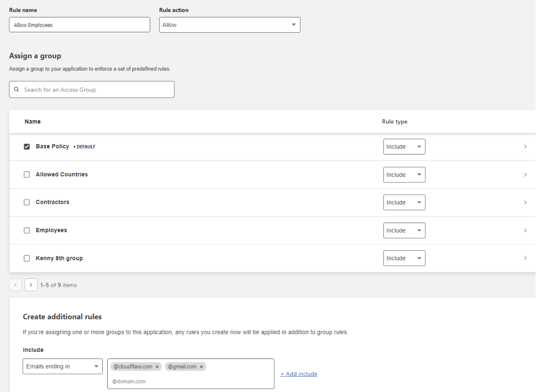Go to the next page of groups
This screenshot has height=392, width=536.
pyautogui.click(x=31, y=285)
